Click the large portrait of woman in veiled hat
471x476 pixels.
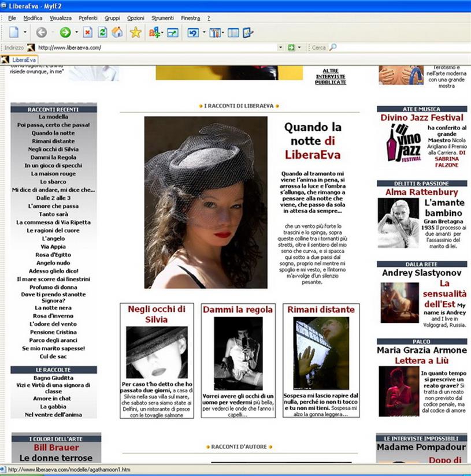206,203
